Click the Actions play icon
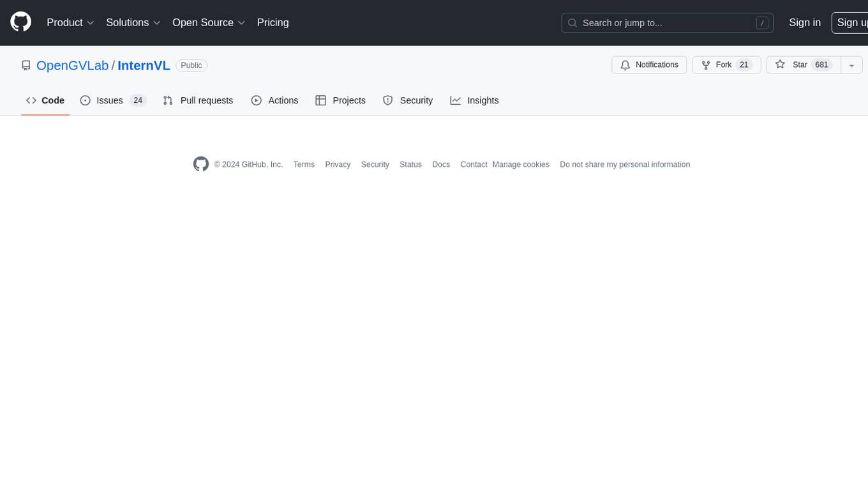 (x=257, y=100)
